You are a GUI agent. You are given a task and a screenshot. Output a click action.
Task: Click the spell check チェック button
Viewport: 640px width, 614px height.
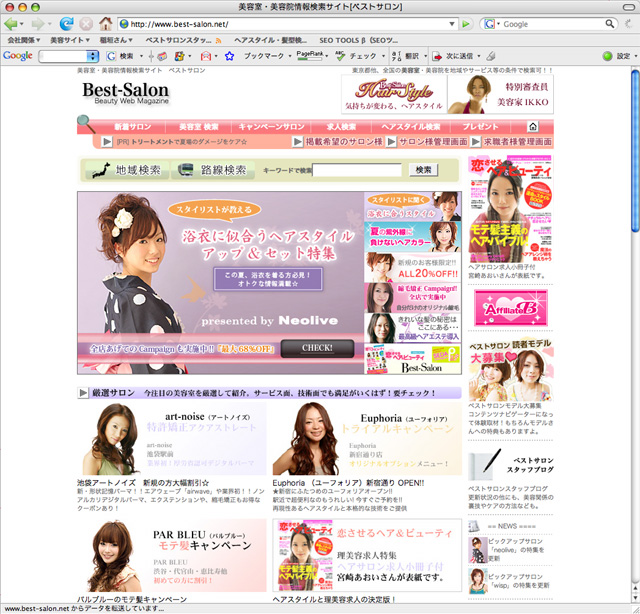356,56
